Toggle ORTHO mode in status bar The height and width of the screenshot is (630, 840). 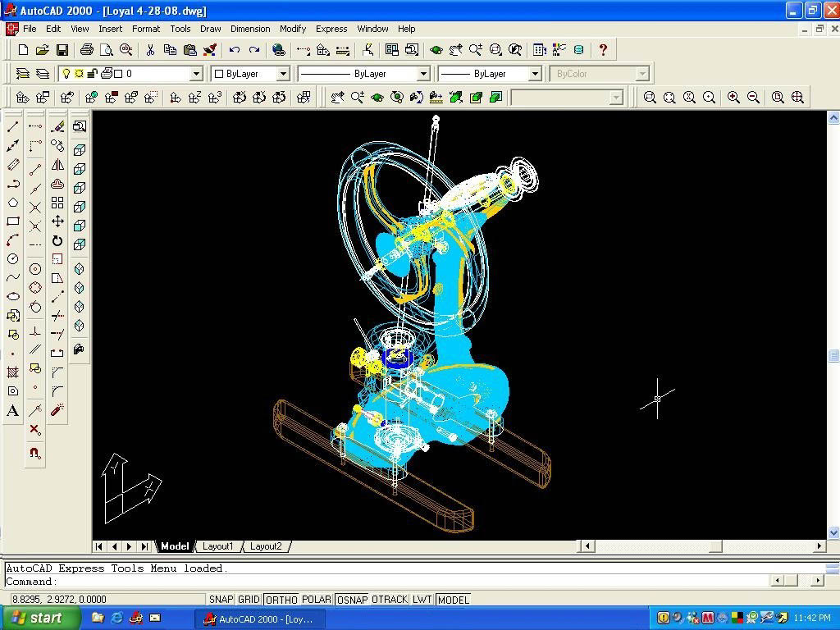tap(282, 600)
